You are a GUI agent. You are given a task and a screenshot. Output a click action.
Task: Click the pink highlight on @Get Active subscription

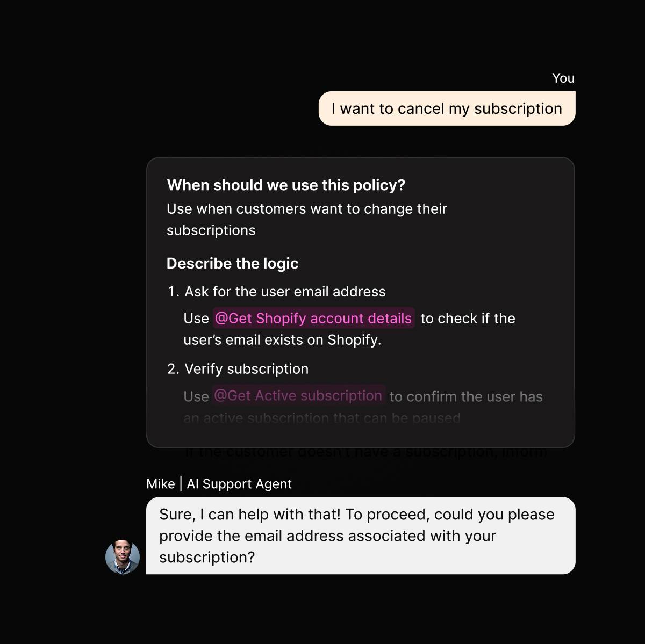pyautogui.click(x=299, y=396)
